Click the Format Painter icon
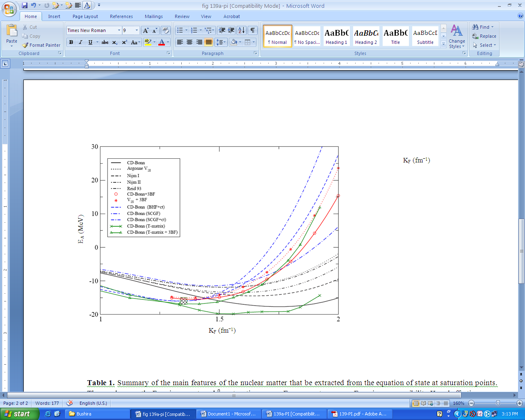Screen dimensions: 525x420 click(x=25, y=45)
